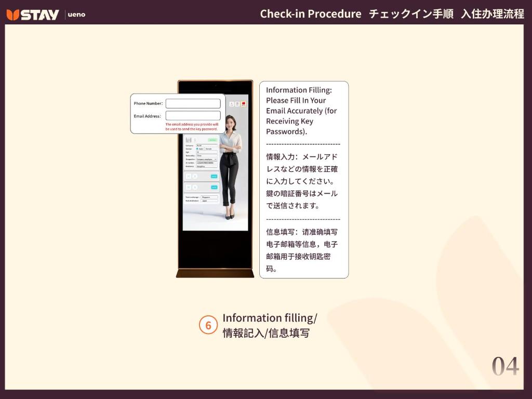Click the field showing Singapore
This screenshot has width=532, height=399.
point(209,197)
